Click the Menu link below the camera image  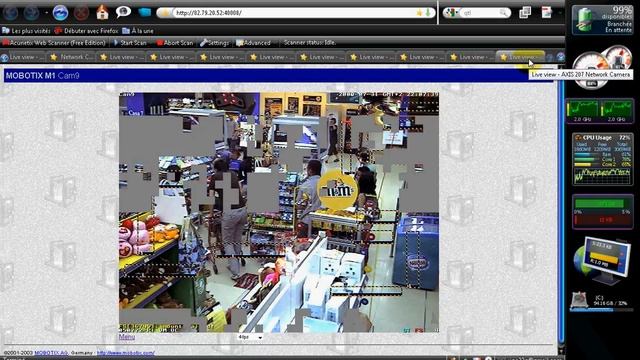127,337
